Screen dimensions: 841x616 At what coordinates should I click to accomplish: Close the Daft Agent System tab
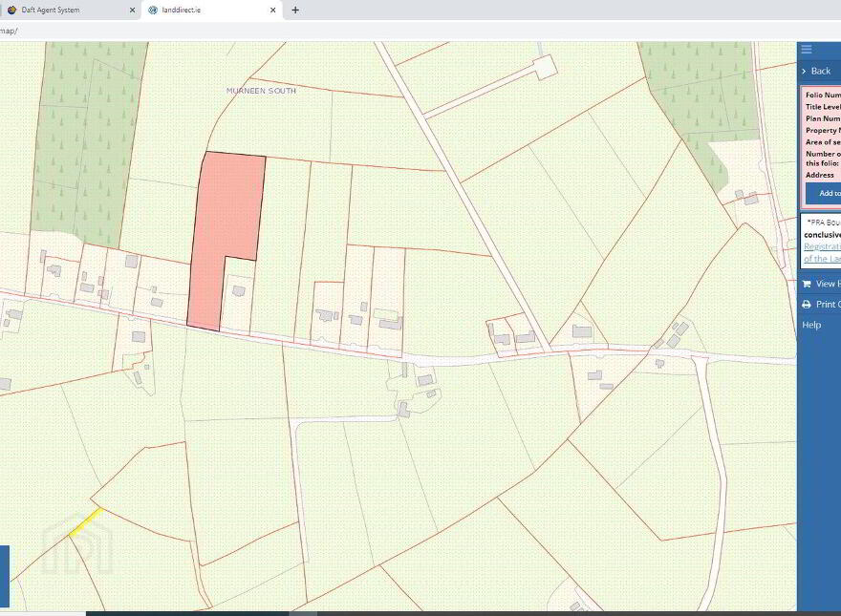[133, 10]
